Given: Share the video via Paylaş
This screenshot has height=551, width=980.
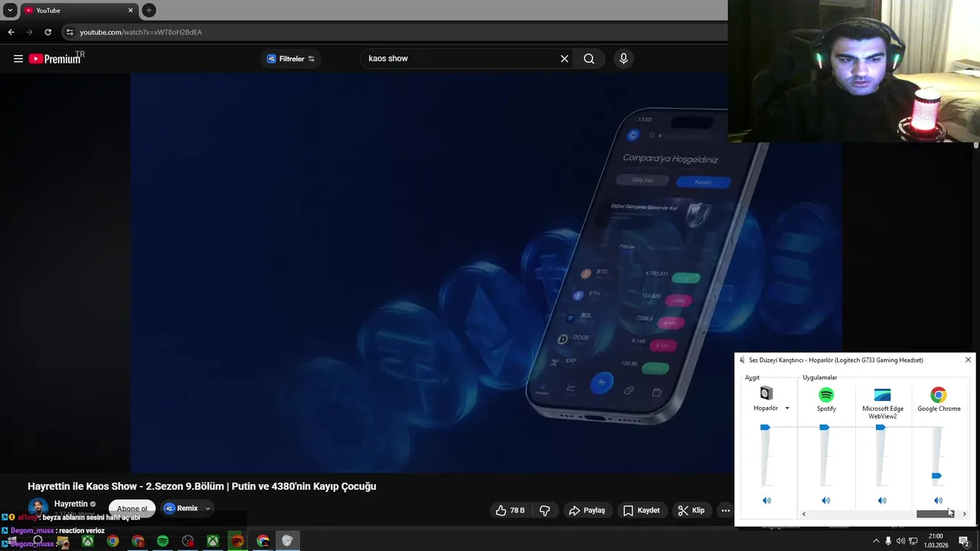Looking at the screenshot, I should tap(586, 510).
